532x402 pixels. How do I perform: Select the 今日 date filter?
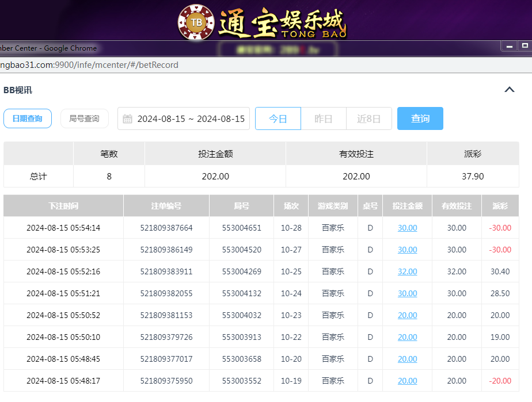point(278,118)
